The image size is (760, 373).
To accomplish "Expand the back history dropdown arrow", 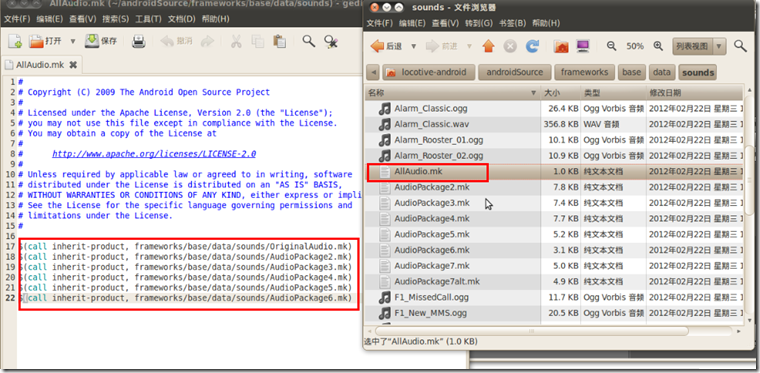I will pos(413,47).
